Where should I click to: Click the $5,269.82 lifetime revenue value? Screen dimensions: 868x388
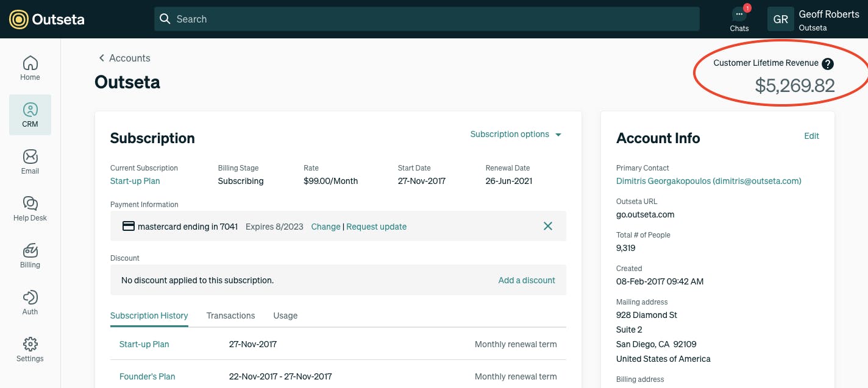click(795, 86)
